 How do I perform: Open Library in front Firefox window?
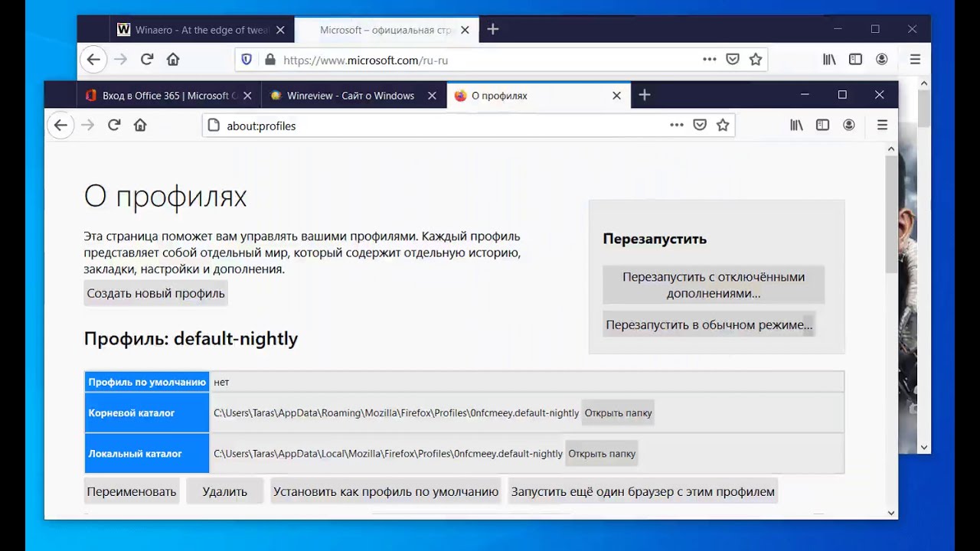pyautogui.click(x=797, y=126)
